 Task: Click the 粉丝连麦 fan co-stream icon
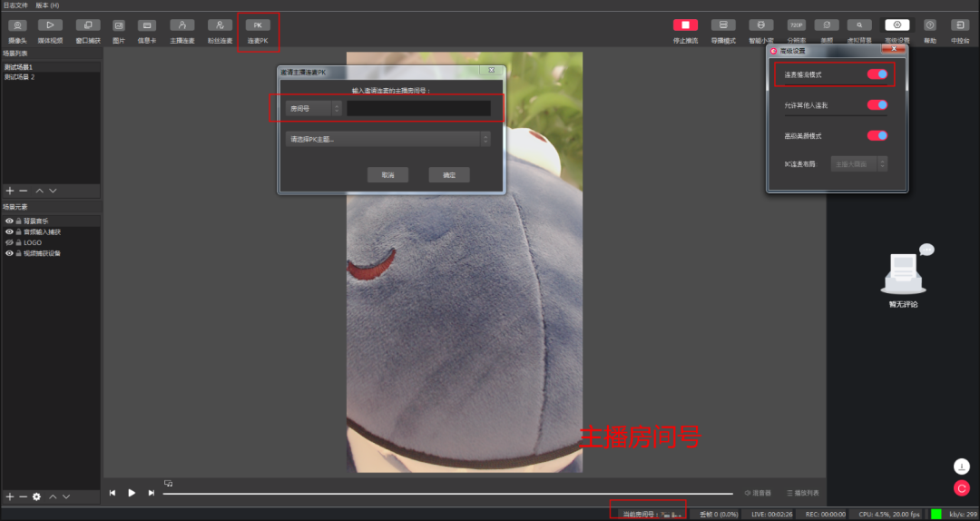click(x=220, y=25)
